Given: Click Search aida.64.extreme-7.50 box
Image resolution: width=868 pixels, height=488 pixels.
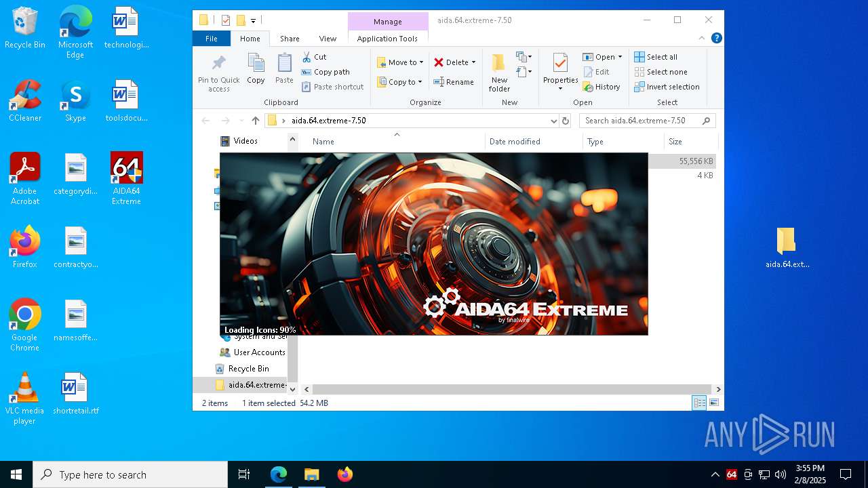Looking at the screenshot, I should [647, 121].
